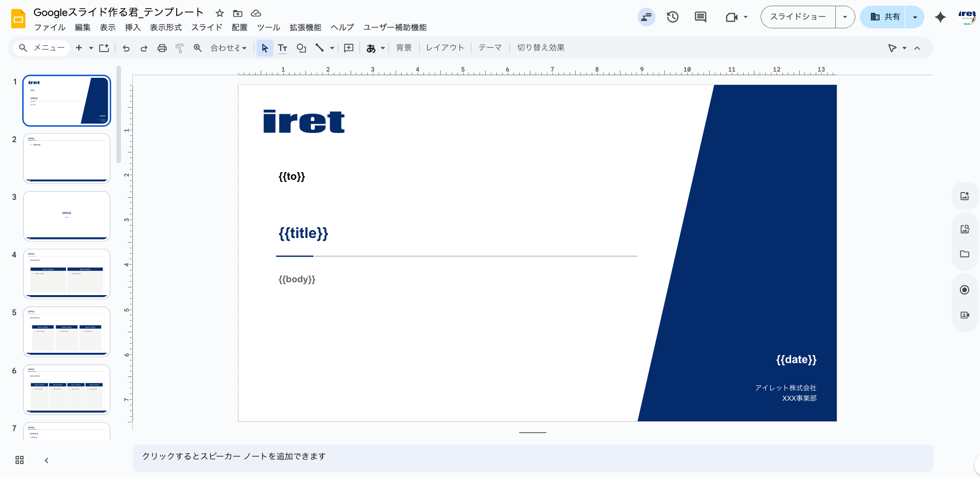Open the Google Slides home icon
The height and width of the screenshot is (479, 980).
(19, 19)
